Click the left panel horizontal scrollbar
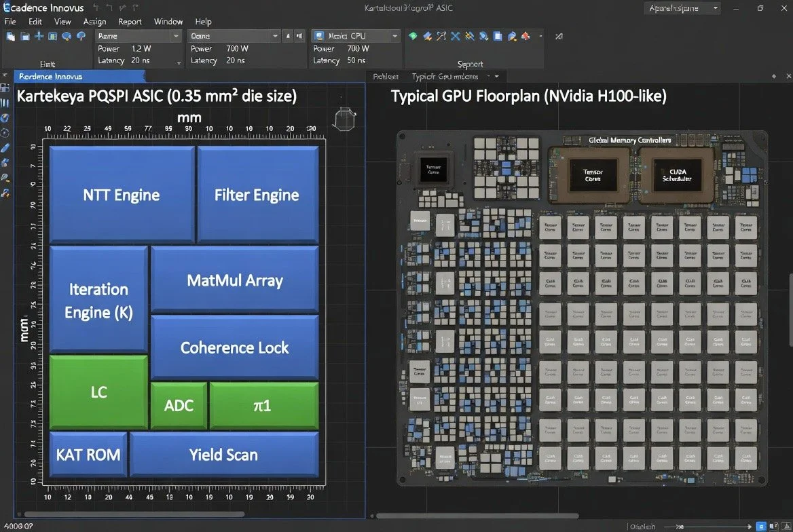 134,514
